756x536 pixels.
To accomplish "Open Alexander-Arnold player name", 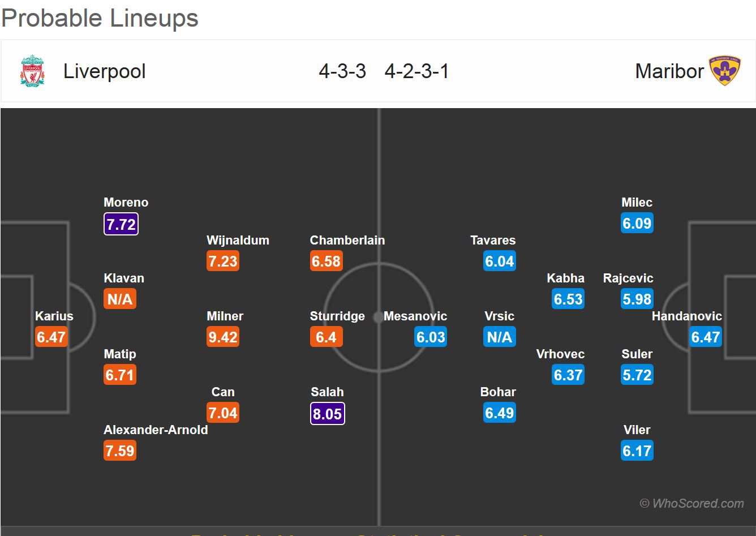I will (156, 430).
